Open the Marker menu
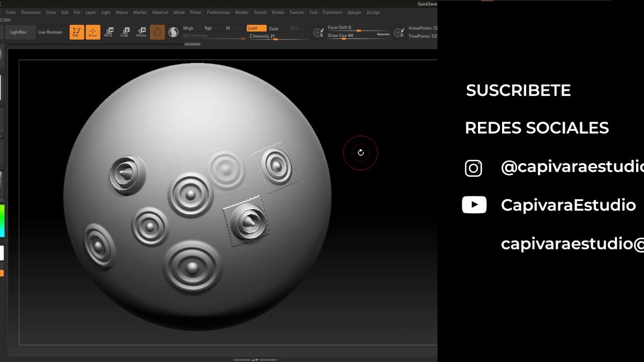The width and height of the screenshot is (644, 362). (x=140, y=12)
